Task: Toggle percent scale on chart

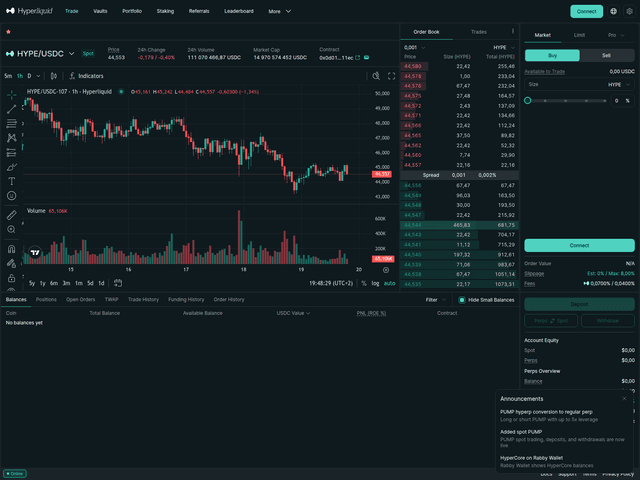Action: tap(364, 283)
